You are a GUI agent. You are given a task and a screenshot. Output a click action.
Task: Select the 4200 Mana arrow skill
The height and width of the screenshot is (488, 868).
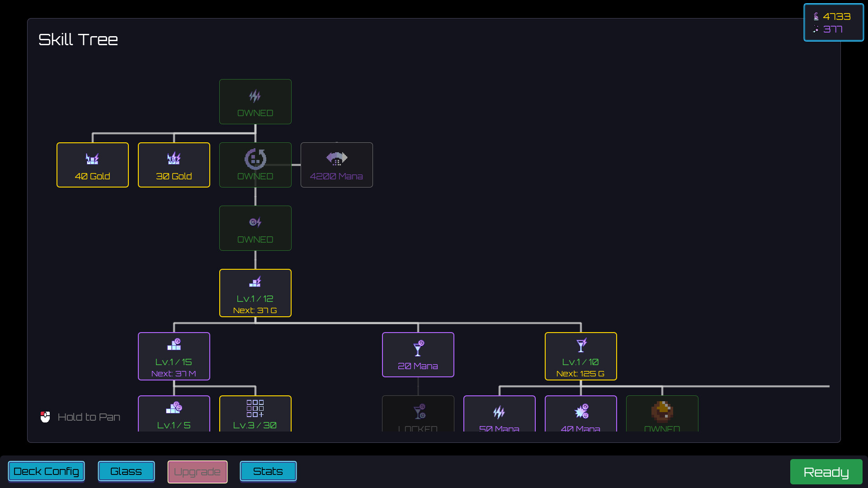336,165
